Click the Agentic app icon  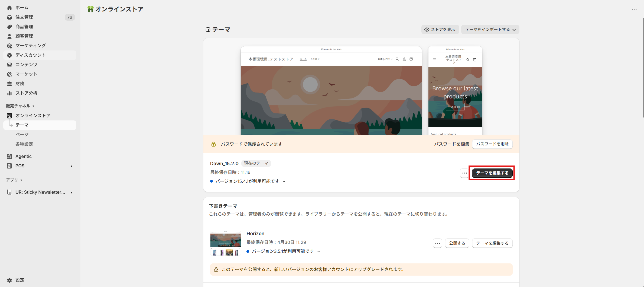(x=9, y=156)
